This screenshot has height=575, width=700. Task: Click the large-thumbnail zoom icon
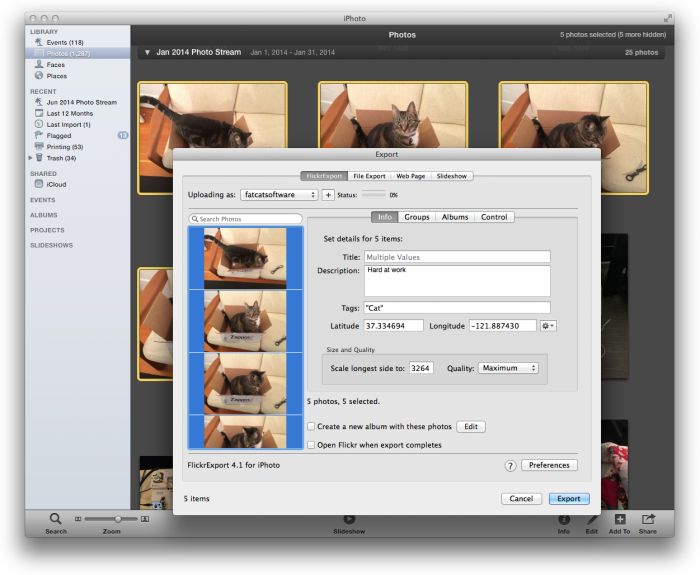point(145,519)
